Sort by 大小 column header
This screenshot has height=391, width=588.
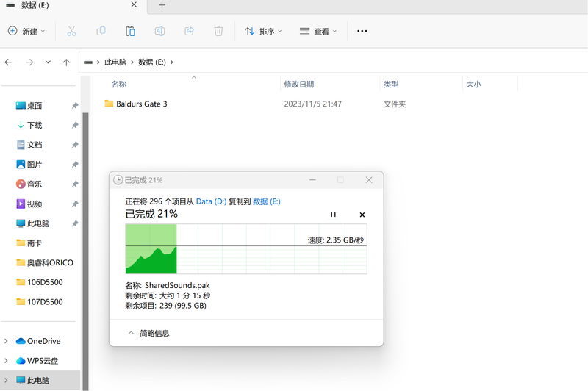coord(473,85)
